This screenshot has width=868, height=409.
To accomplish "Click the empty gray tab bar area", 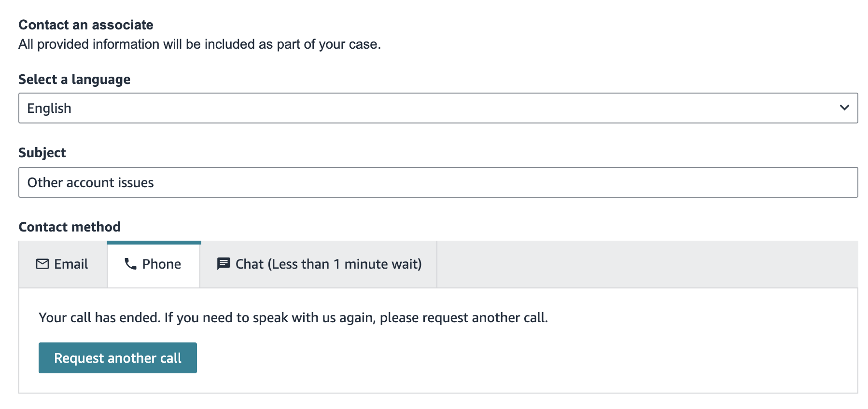I will click(647, 264).
